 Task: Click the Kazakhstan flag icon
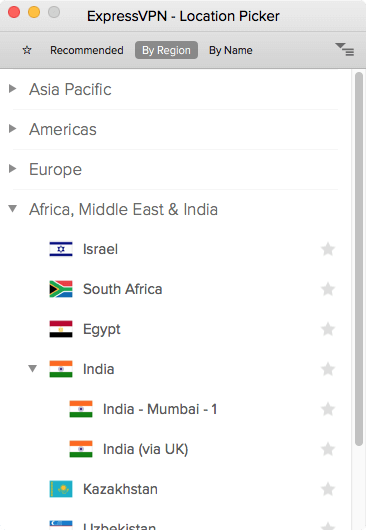click(x=61, y=489)
